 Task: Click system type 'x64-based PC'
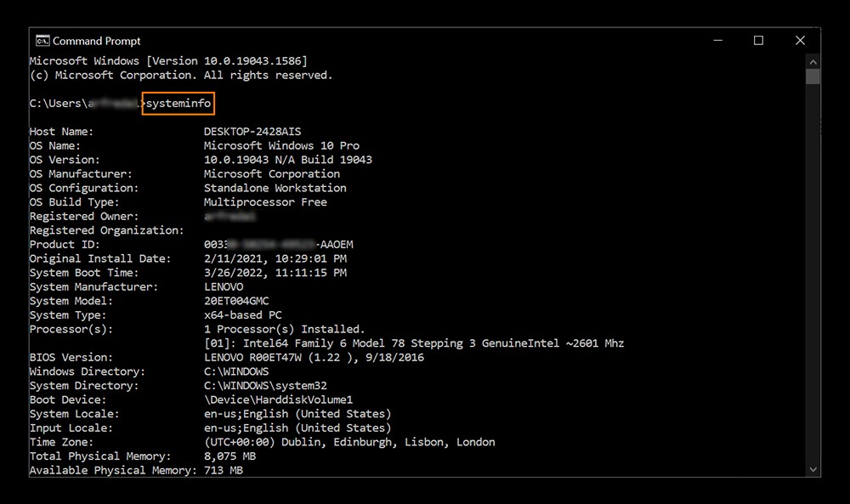point(243,314)
